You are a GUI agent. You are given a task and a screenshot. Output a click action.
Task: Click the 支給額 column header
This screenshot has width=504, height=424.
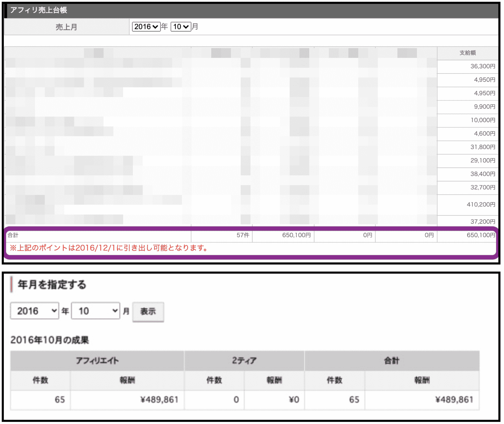click(467, 53)
